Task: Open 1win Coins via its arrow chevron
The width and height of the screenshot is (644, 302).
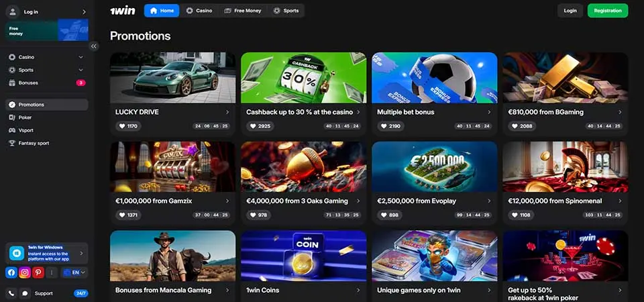Action: (x=358, y=290)
